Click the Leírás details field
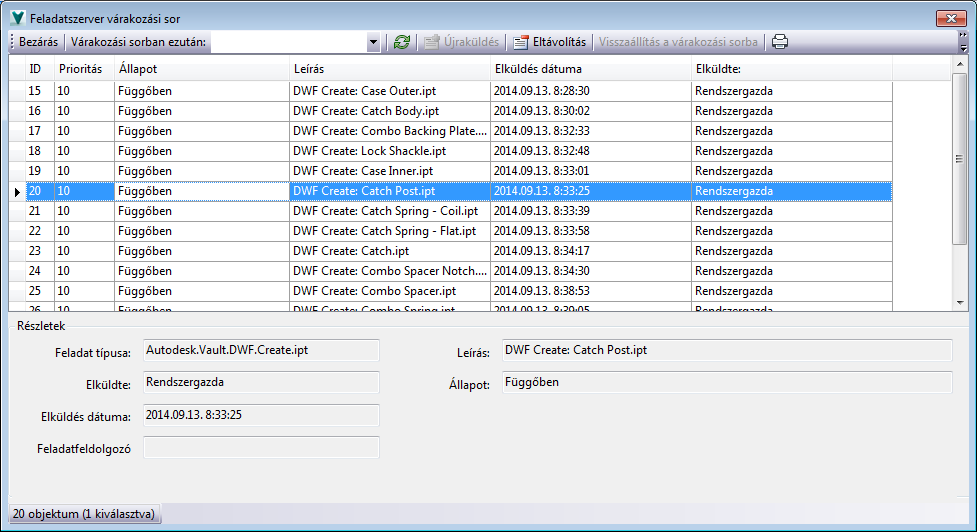Viewport: 977px width, 532px height. tap(727, 350)
